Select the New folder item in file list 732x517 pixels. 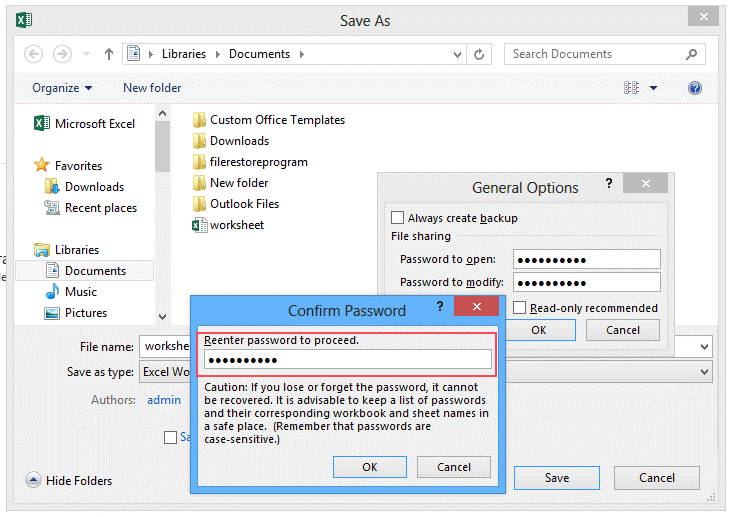click(x=230, y=183)
